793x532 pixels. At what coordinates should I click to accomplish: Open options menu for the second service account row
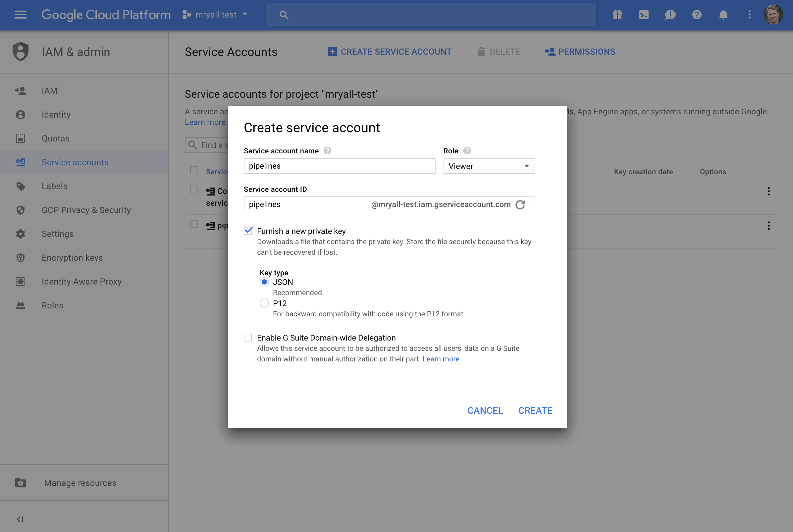[768, 226]
